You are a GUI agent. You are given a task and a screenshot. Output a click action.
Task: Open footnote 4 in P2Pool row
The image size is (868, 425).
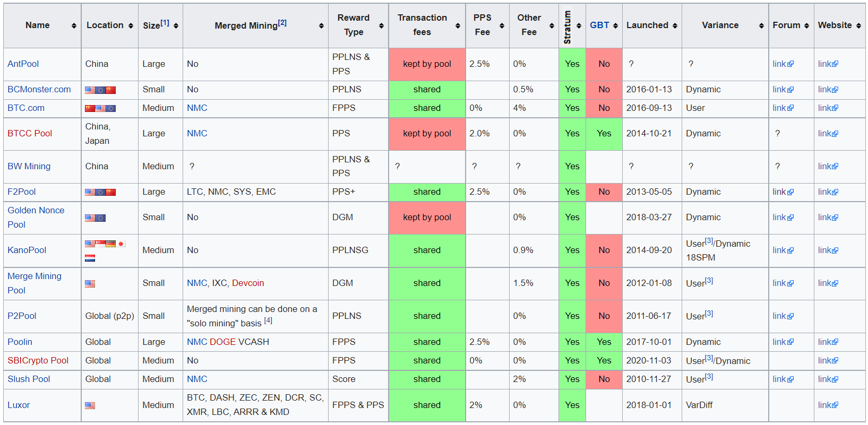click(x=268, y=320)
